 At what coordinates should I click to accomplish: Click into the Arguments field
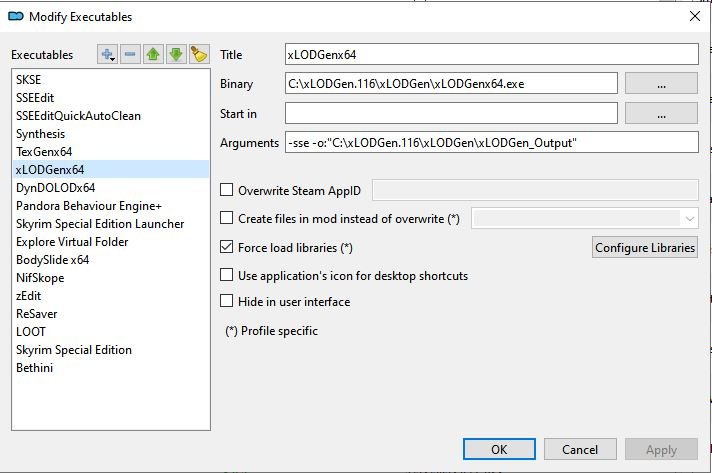(x=492, y=143)
